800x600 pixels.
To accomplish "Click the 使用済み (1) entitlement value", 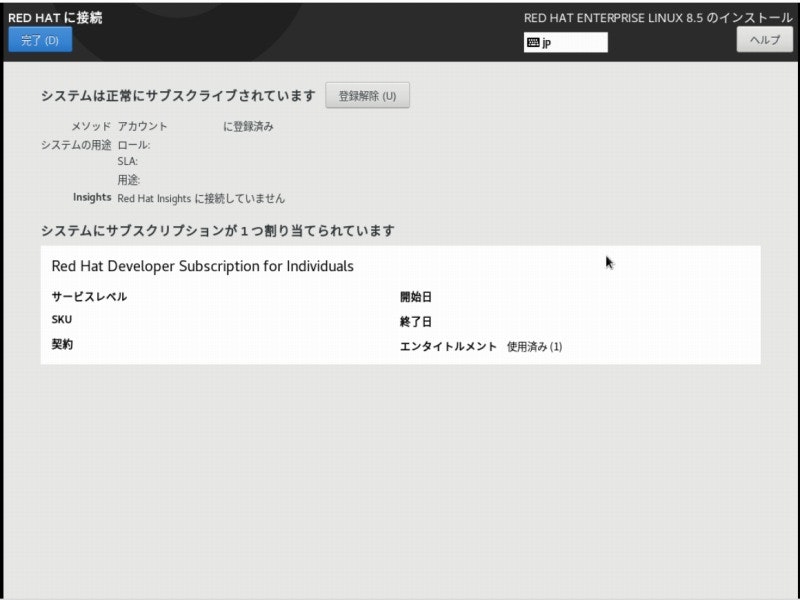I will [534, 347].
